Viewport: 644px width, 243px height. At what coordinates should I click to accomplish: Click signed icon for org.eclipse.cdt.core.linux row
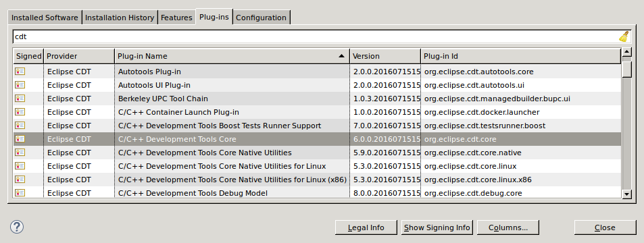click(x=20, y=166)
